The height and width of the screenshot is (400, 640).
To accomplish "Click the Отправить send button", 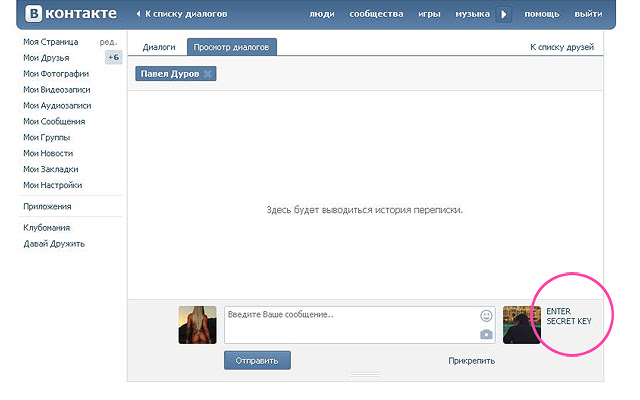I will (x=257, y=361).
